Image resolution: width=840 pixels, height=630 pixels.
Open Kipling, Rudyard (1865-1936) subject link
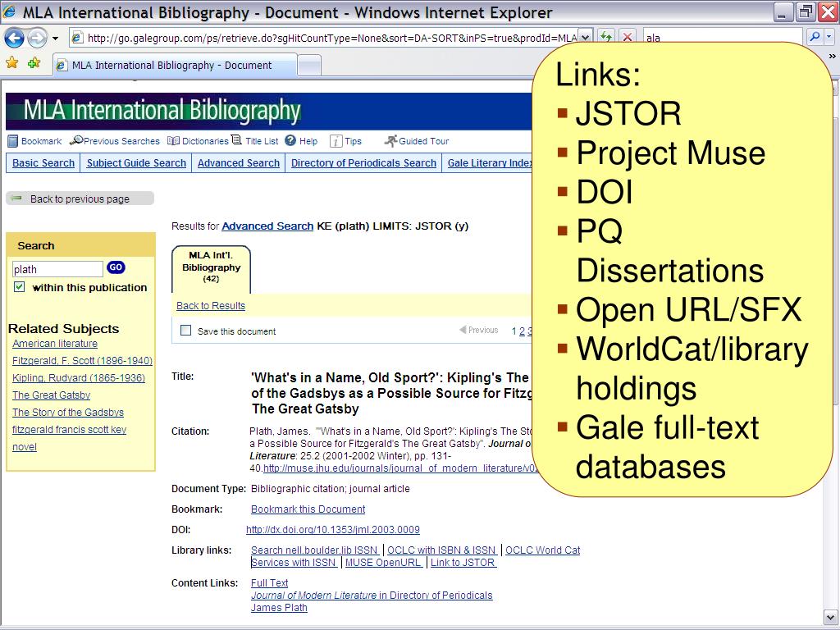(78, 377)
